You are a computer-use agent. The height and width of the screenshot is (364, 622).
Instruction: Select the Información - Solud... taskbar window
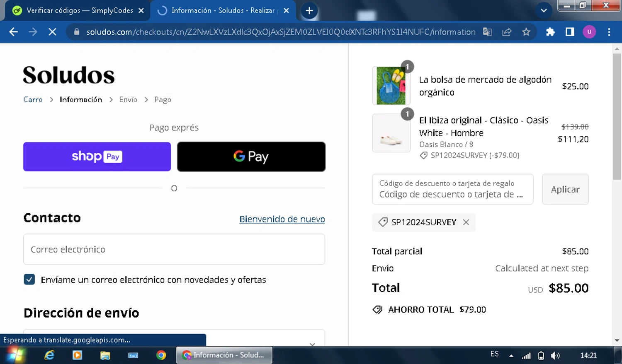[224, 355]
